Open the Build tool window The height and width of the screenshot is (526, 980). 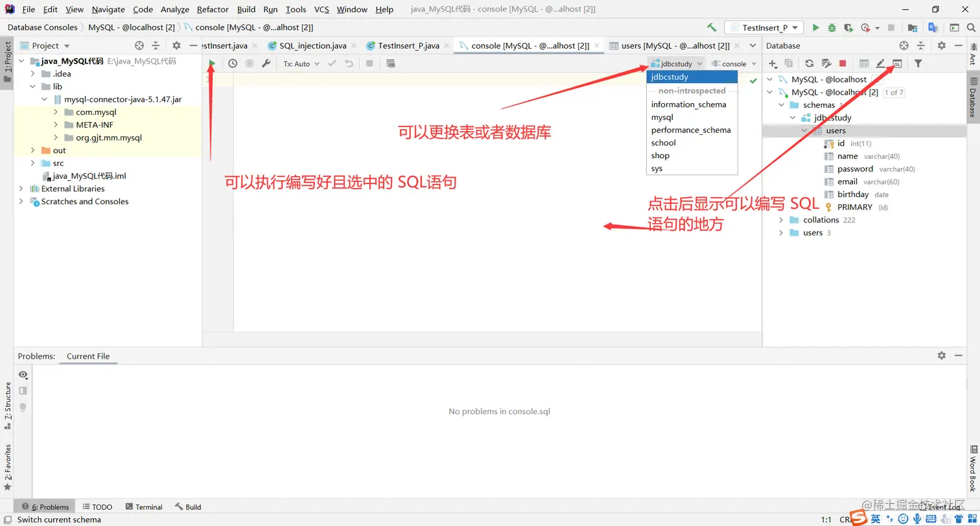click(188, 507)
